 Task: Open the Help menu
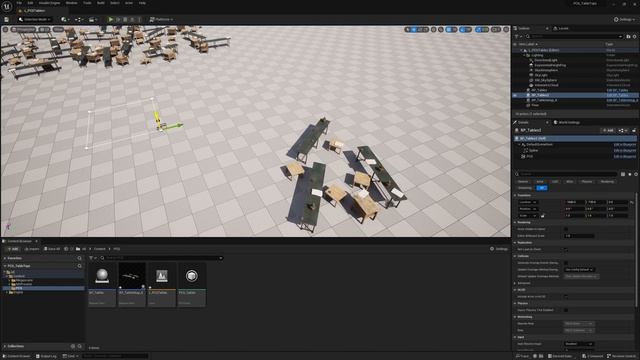click(142, 3)
